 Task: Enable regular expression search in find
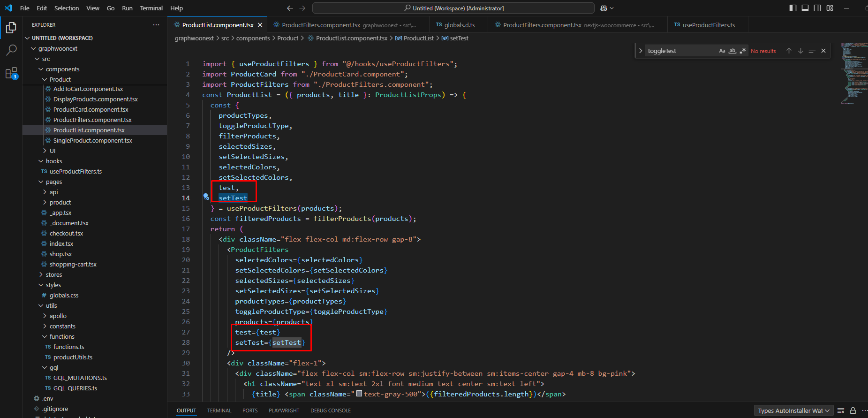tap(742, 51)
